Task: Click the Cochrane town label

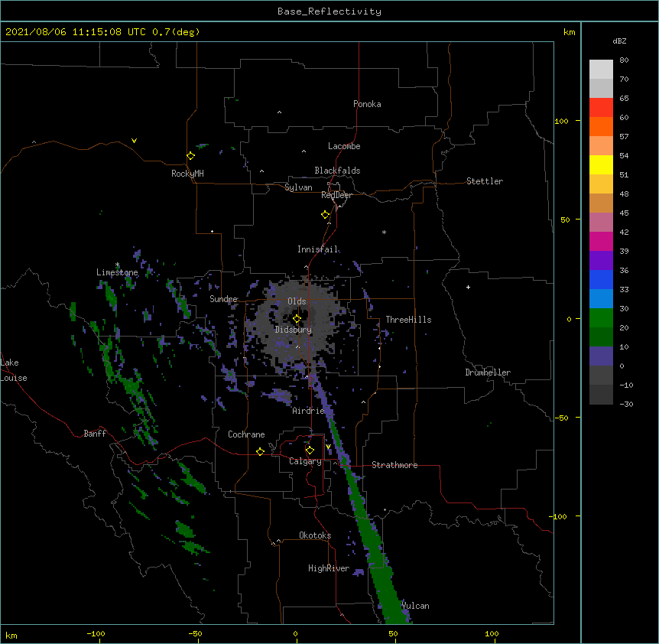Action: click(246, 434)
